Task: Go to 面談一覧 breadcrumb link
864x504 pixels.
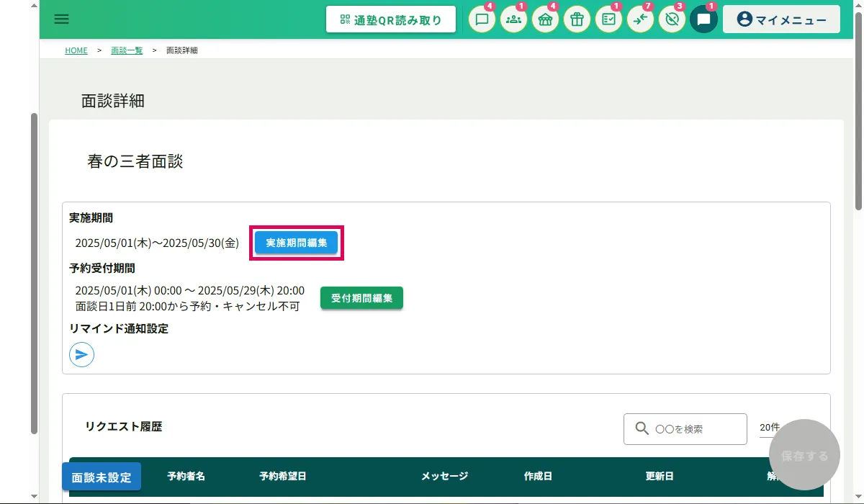Action: (127, 50)
